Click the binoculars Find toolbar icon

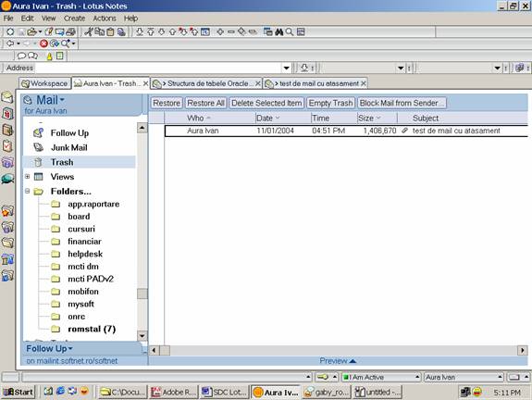(x=278, y=31)
